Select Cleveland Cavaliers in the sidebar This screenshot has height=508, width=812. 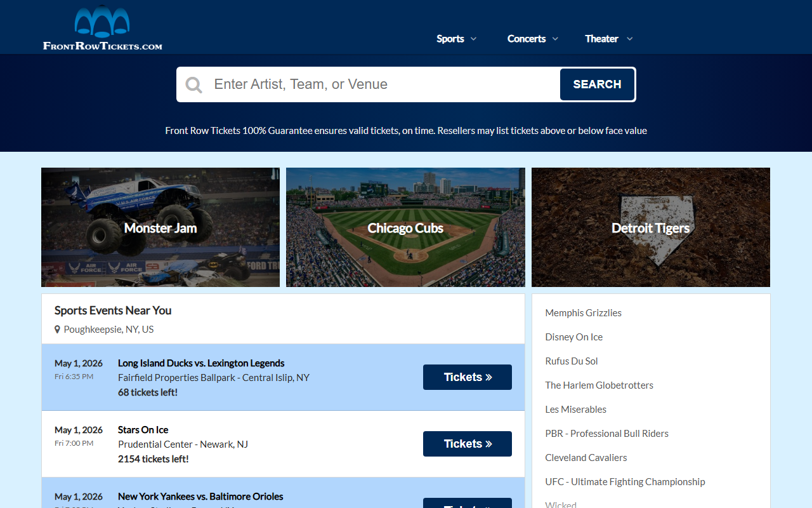point(586,458)
